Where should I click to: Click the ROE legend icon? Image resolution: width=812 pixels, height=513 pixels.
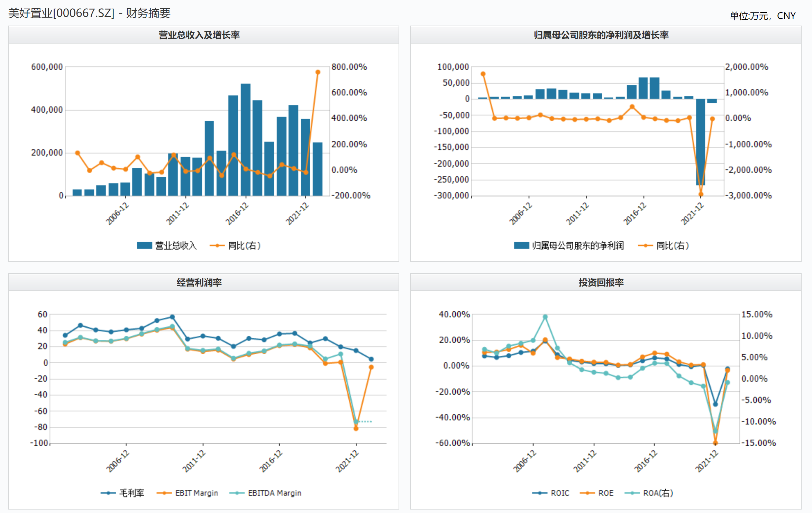click(x=587, y=493)
